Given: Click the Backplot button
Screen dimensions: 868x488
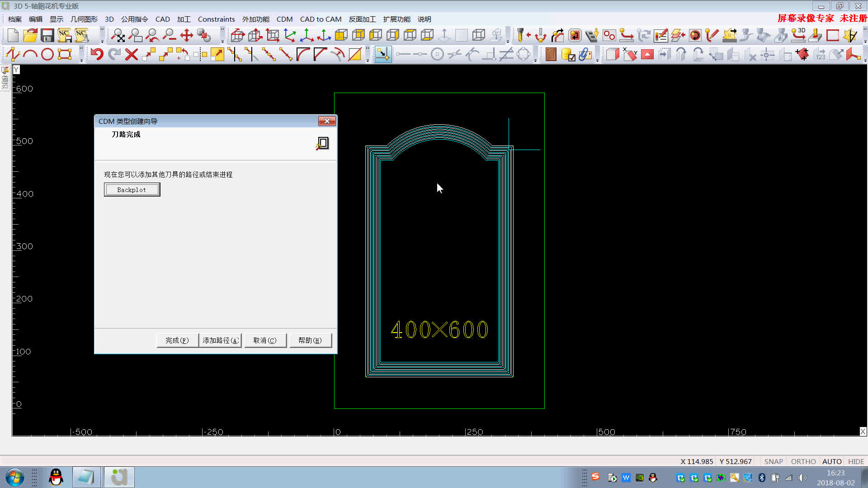Looking at the screenshot, I should pos(132,190).
